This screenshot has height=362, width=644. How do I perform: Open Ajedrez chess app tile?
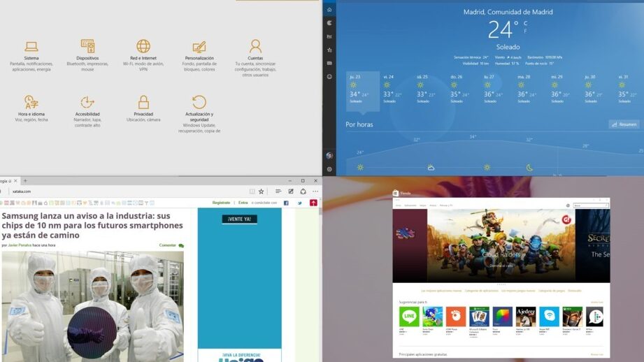click(526, 317)
